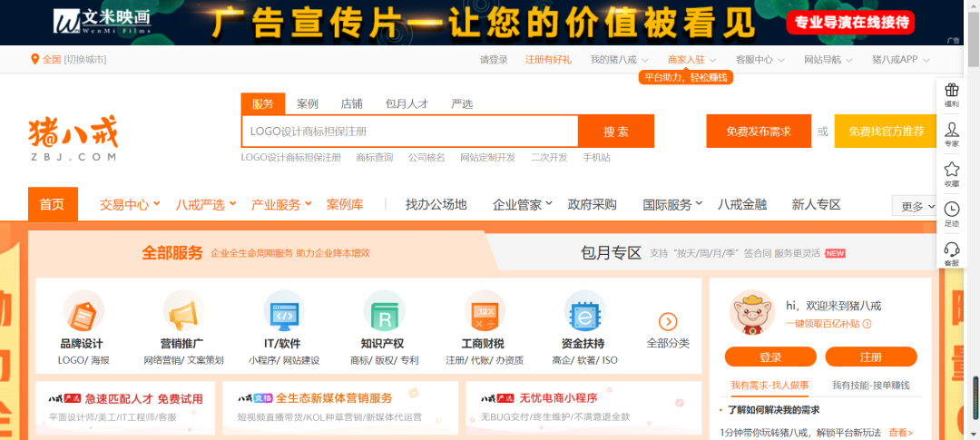Click the 搜索 search button
This screenshot has width=980, height=440.
[x=616, y=132]
